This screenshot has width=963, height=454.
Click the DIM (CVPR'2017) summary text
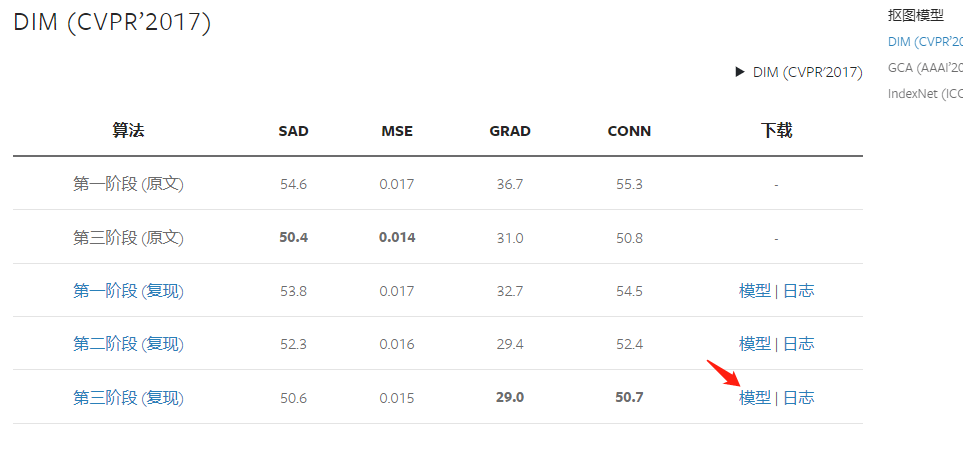[x=808, y=72]
